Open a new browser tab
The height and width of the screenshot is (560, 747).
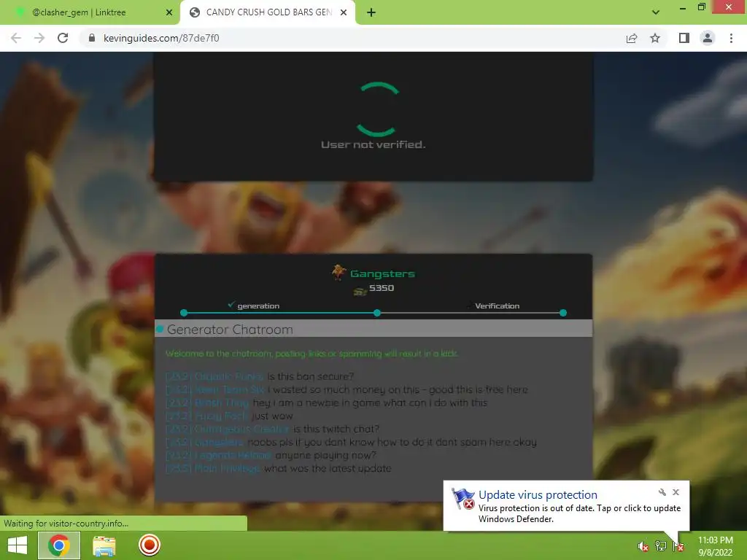tap(371, 12)
